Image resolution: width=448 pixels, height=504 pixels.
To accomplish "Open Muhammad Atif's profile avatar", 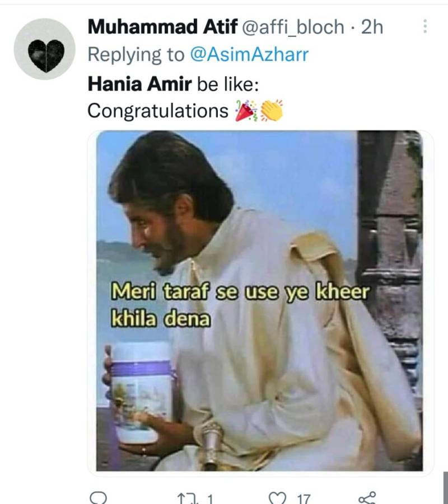I will click(44, 49).
